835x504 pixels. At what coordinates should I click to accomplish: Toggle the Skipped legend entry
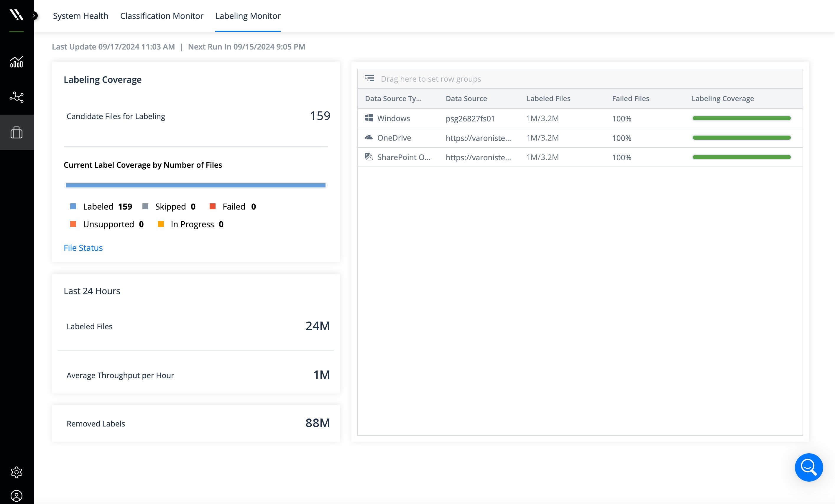click(170, 206)
